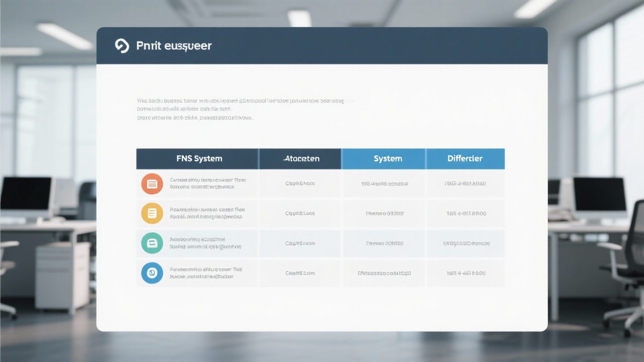Click the teal card icon in third row
Viewport: 644px width, 362px height.
152,243
